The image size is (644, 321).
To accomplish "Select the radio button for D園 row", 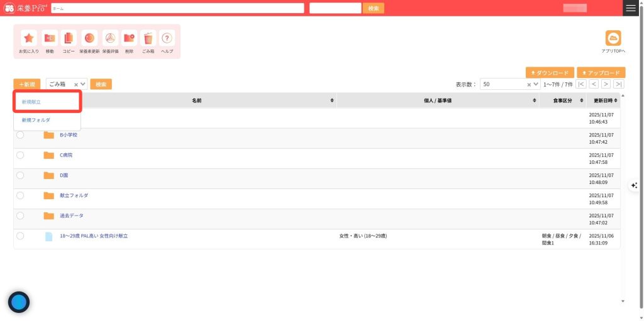I will pyautogui.click(x=20, y=175).
